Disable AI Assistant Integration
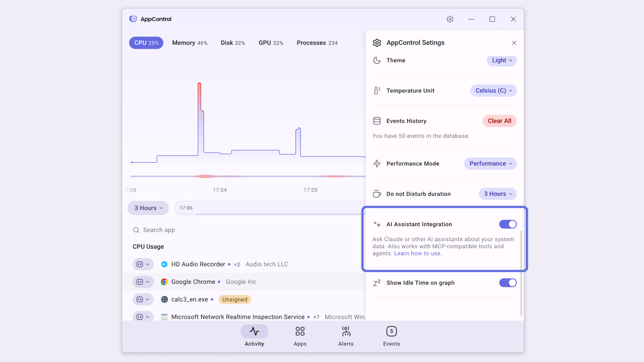Image resolution: width=644 pixels, height=362 pixels. pos(508,224)
